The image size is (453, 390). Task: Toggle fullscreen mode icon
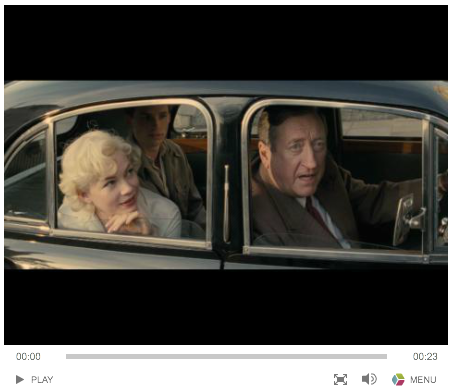point(340,379)
